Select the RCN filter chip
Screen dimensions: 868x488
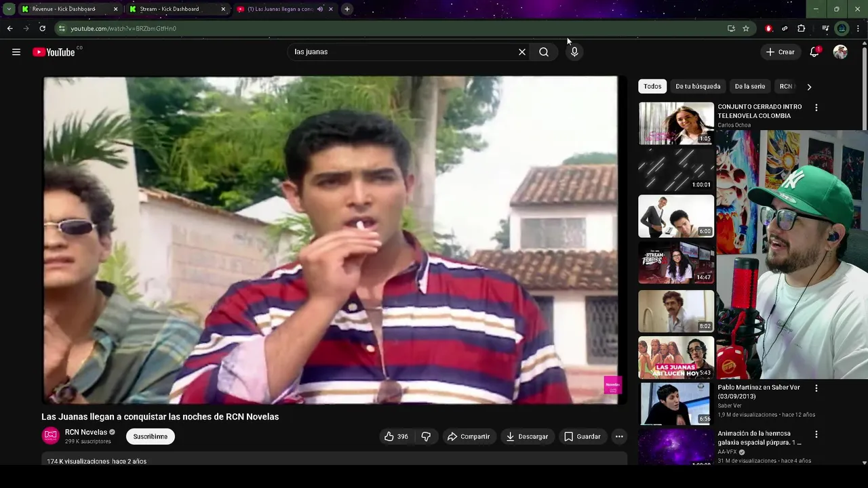(x=786, y=87)
